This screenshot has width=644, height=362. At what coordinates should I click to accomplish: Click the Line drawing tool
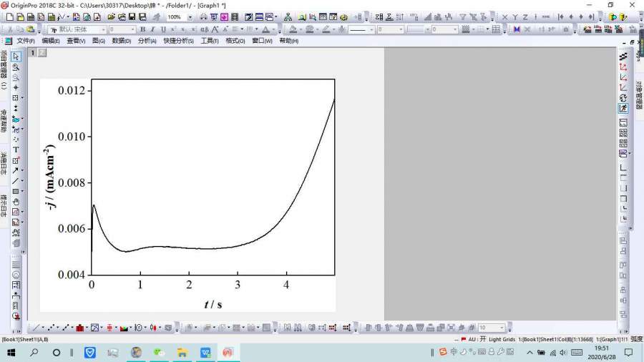coord(16,181)
